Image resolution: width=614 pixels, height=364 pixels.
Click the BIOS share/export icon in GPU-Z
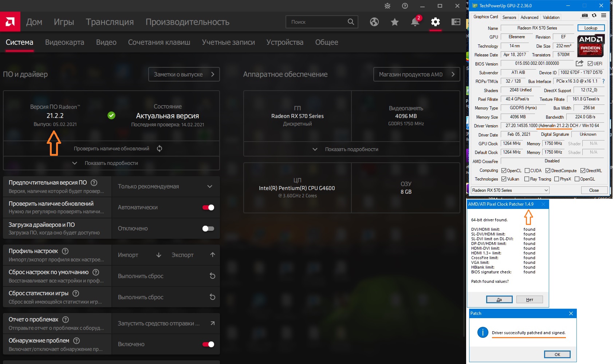(579, 63)
